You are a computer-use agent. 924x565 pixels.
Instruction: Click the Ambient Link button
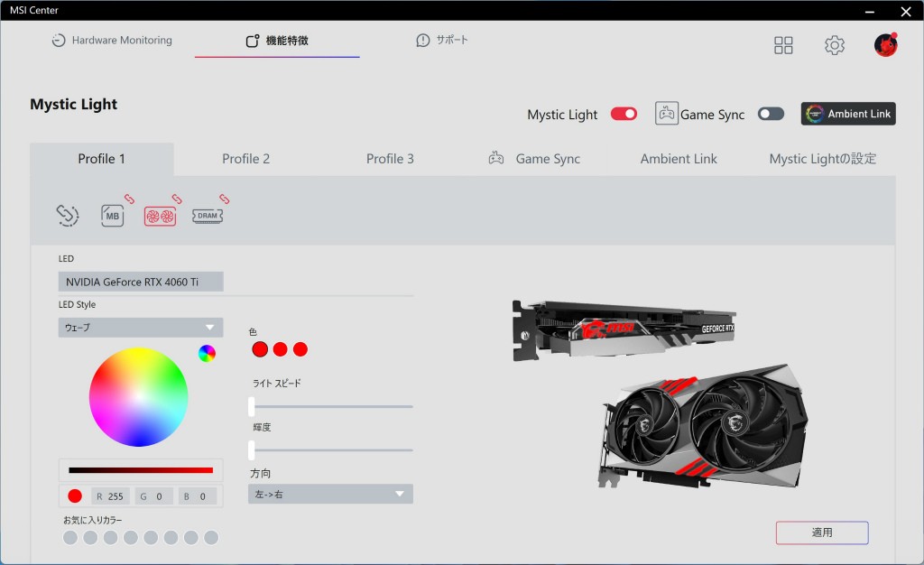point(848,114)
